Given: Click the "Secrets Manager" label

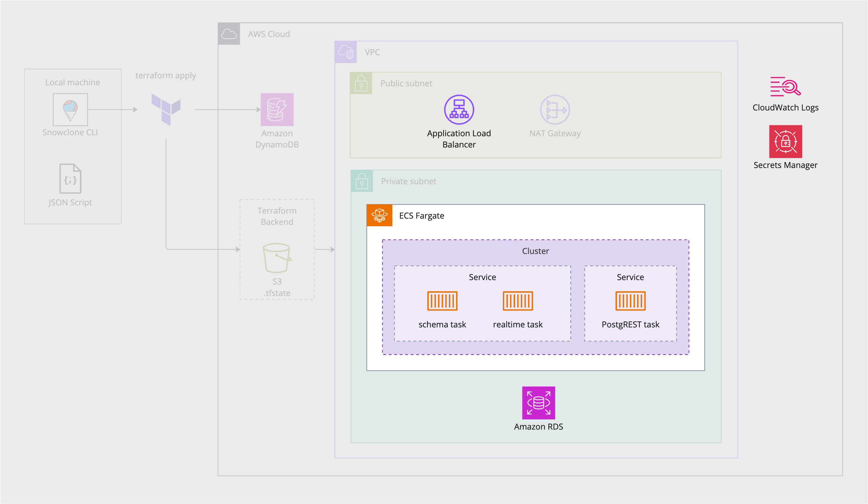Looking at the screenshot, I should [785, 165].
